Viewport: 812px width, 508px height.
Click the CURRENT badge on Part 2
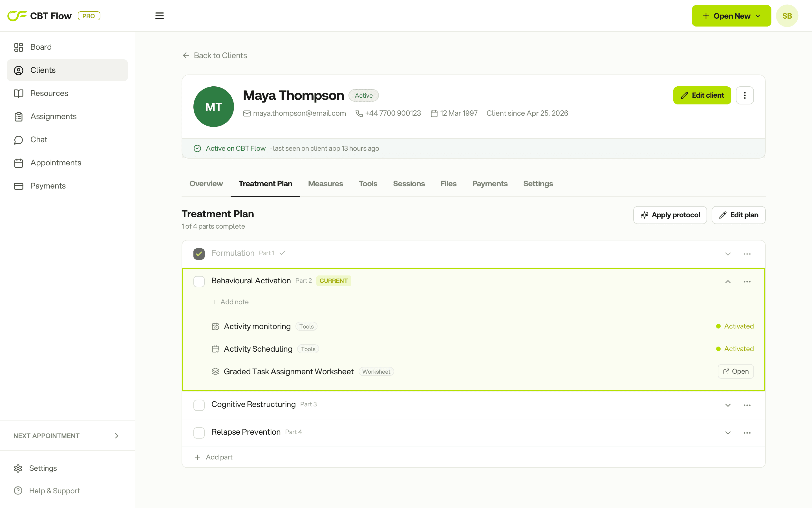pyautogui.click(x=334, y=281)
